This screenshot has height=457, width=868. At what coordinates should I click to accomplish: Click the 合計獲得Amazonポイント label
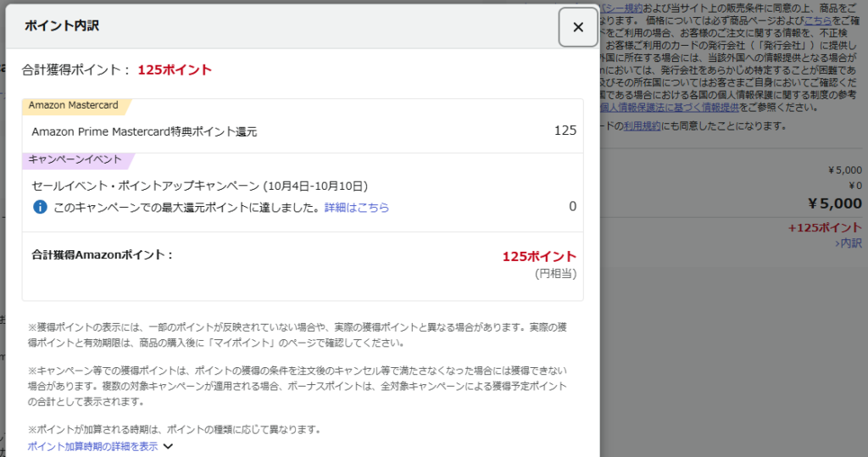[102, 254]
